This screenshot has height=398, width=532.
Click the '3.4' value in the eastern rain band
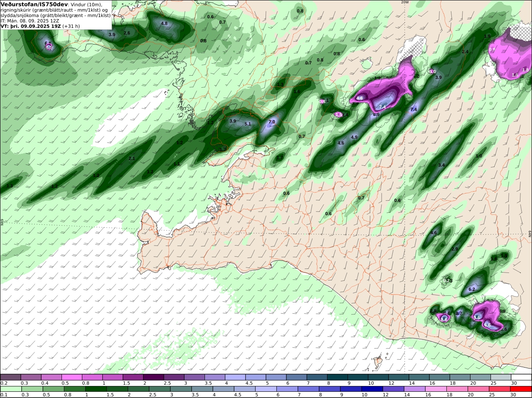(x=441, y=165)
